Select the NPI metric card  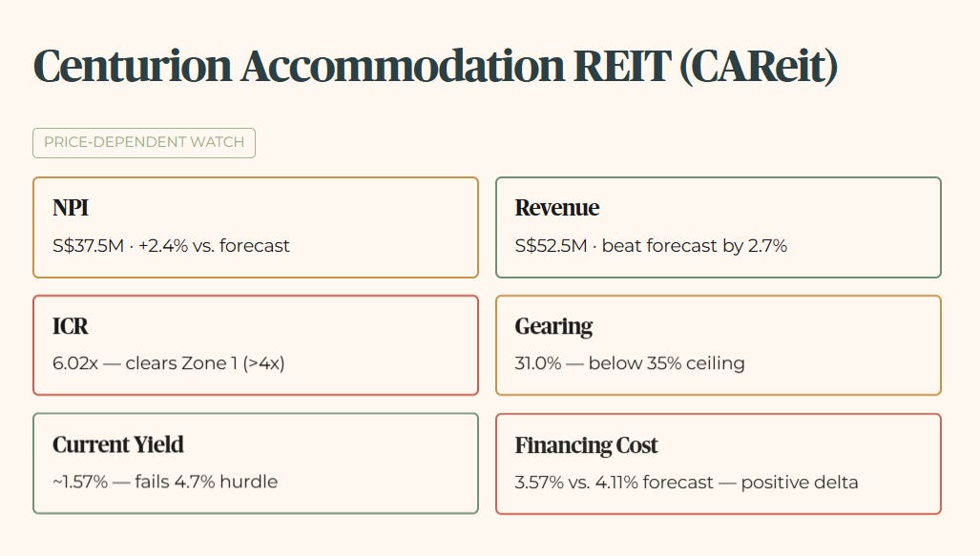click(256, 227)
